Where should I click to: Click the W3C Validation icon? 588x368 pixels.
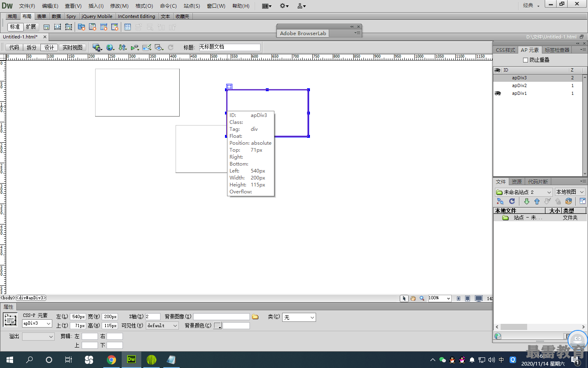[x=135, y=47]
